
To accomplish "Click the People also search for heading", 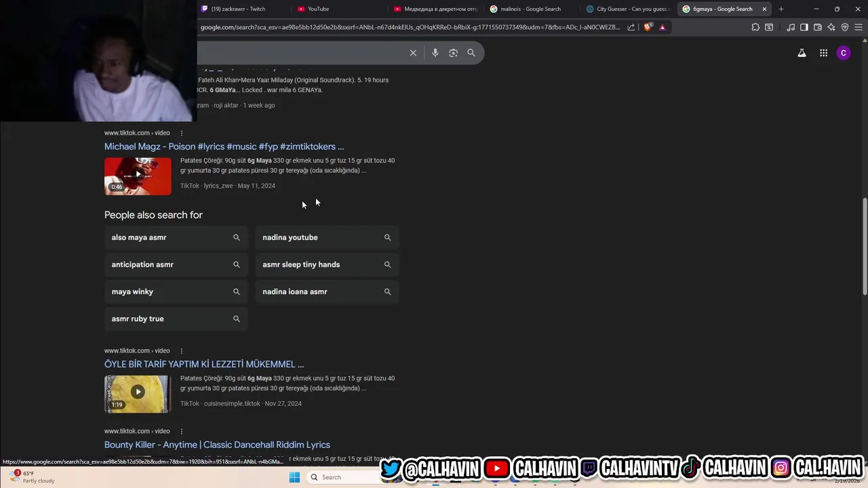I will [x=153, y=215].
